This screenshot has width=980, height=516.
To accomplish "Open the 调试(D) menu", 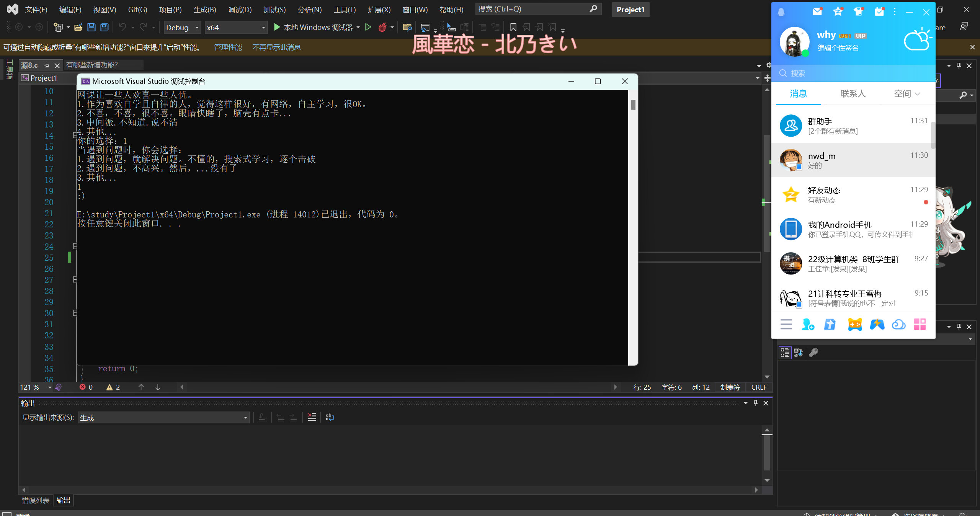I will [240, 10].
